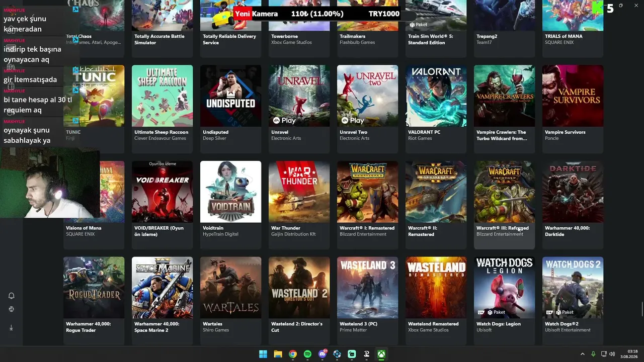Screen dimensions: 644x362
Task: Open the Voidtrain cover art
Action: coord(230,192)
